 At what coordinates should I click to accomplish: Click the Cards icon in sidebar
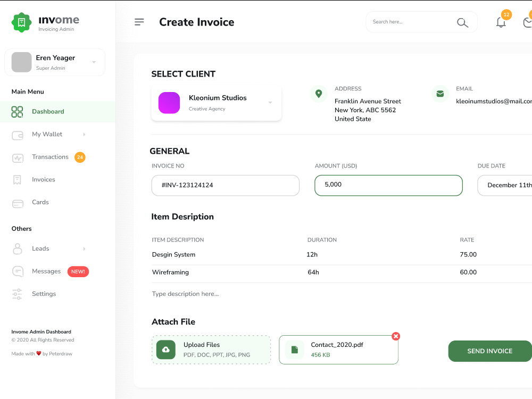pyautogui.click(x=18, y=204)
